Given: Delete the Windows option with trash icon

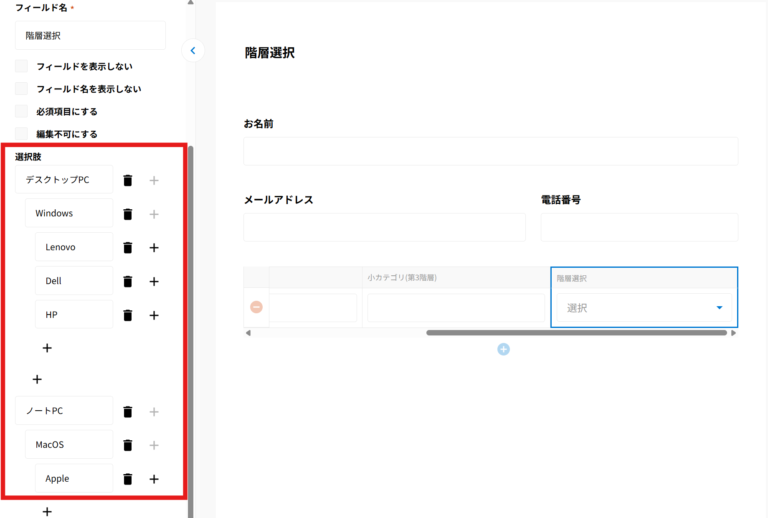Looking at the screenshot, I should tap(128, 214).
